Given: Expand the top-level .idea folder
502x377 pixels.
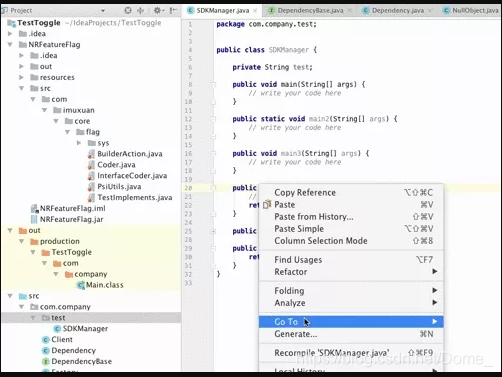Looking at the screenshot, I should pyautogui.click(x=10, y=34).
